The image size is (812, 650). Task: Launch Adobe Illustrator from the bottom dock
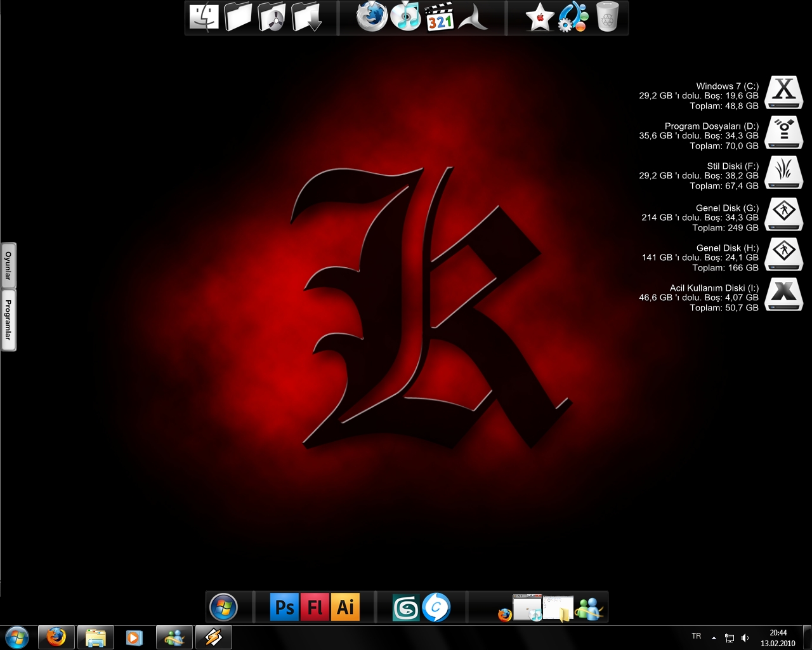(345, 607)
